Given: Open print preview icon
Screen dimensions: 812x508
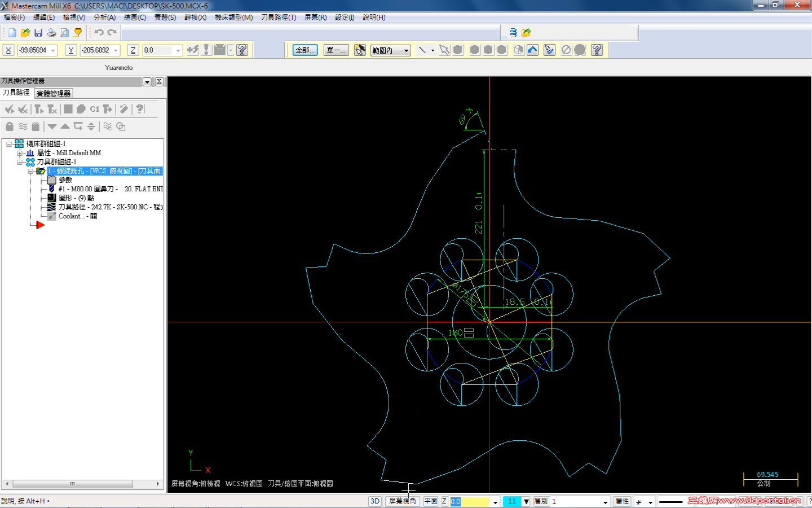Looking at the screenshot, I should [65, 33].
